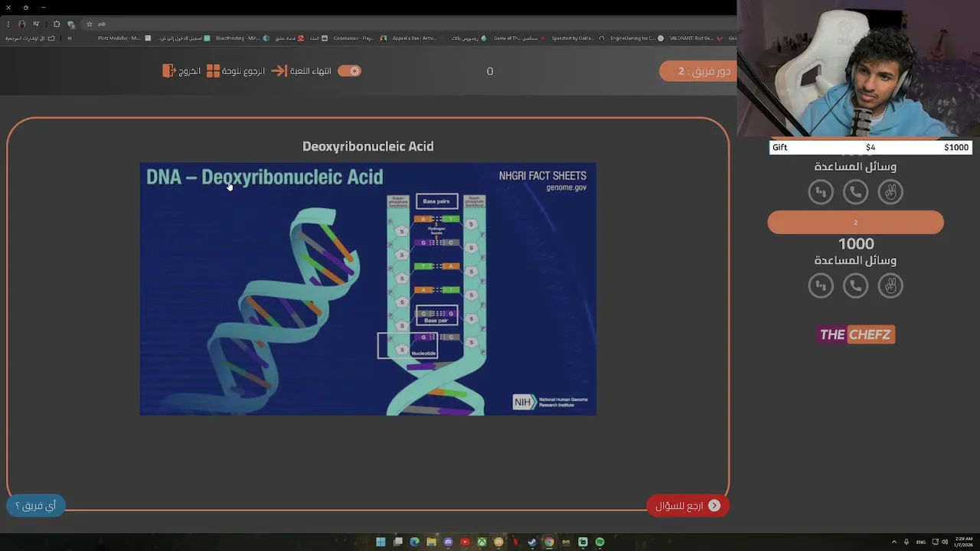Use the team 2 phone call lifeline icon
Viewport: 980px width, 551px height.
point(855,285)
